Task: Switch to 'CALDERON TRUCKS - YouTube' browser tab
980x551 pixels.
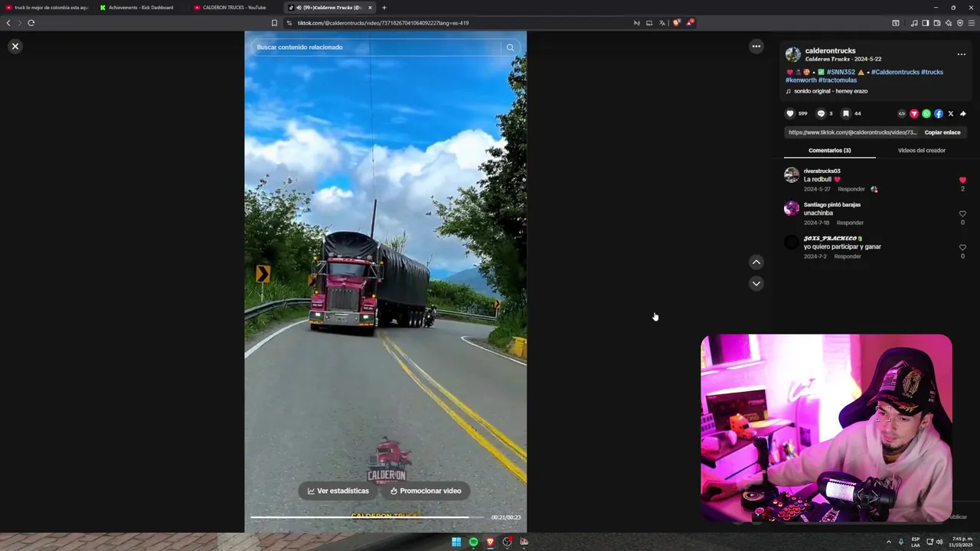Action: pyautogui.click(x=234, y=8)
